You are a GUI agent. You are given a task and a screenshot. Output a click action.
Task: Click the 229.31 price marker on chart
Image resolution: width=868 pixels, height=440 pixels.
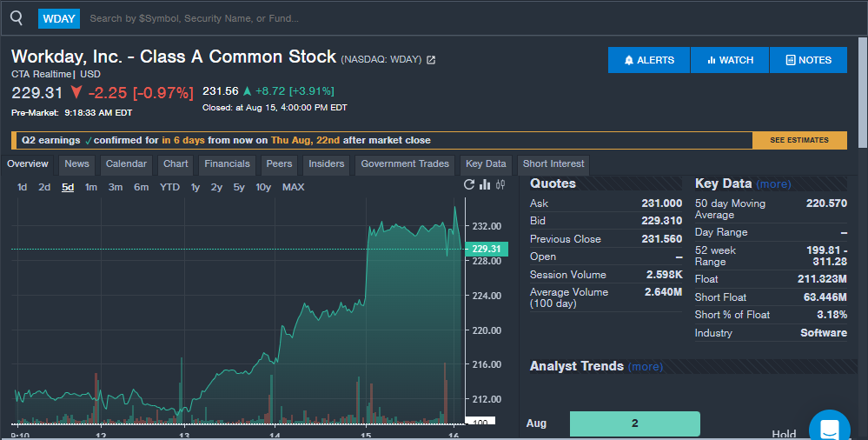pos(487,249)
